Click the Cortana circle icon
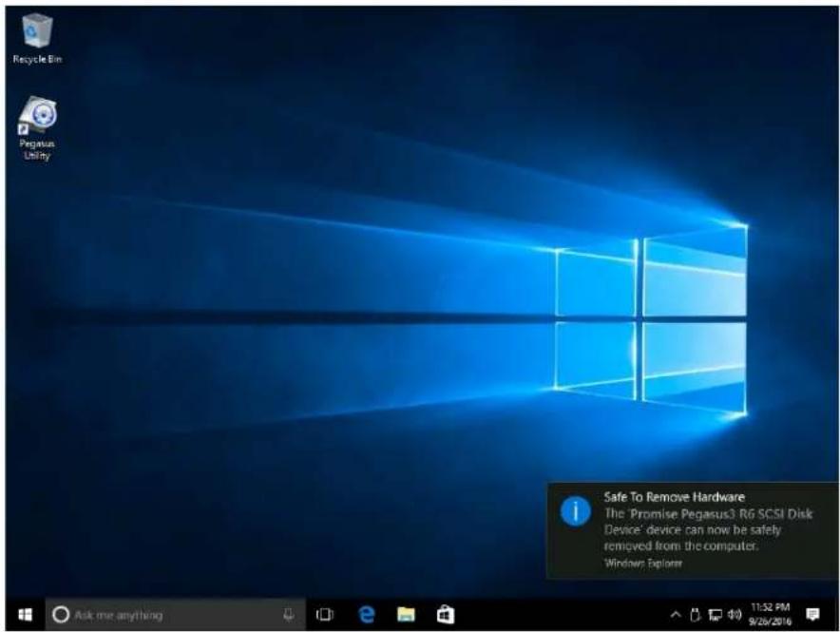The image size is (840, 632). [x=61, y=614]
